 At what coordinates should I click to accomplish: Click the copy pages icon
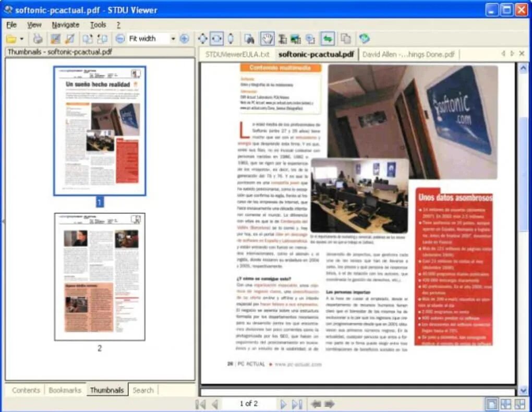[346, 39]
